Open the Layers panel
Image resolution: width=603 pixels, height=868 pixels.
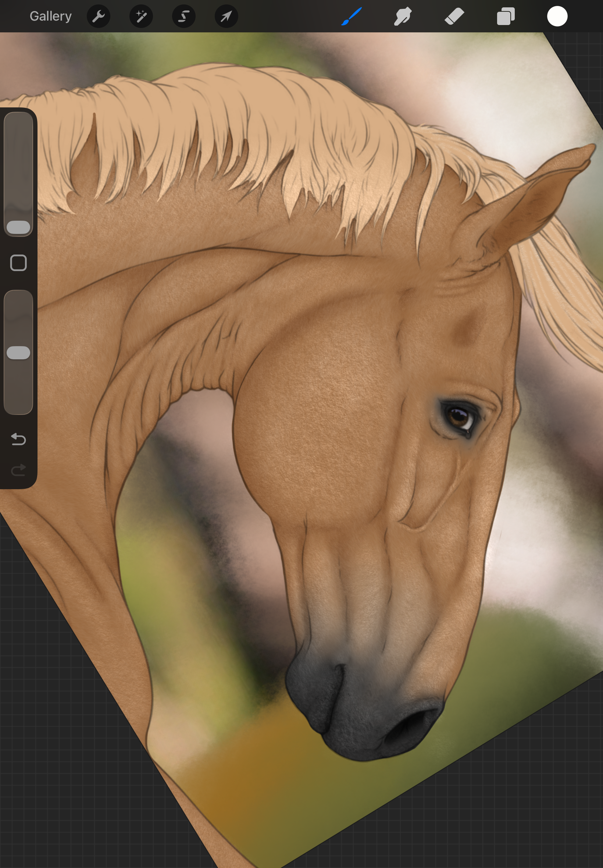point(506,16)
